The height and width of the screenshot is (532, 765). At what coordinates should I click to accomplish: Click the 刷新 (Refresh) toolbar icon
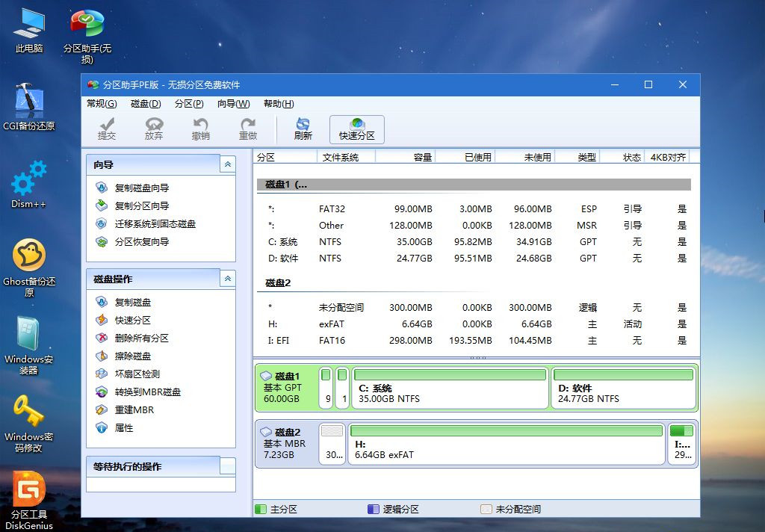tap(302, 129)
